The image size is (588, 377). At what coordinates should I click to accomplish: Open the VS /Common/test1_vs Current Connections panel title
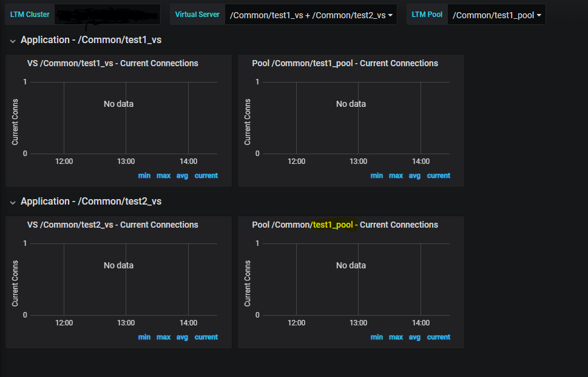click(x=112, y=63)
